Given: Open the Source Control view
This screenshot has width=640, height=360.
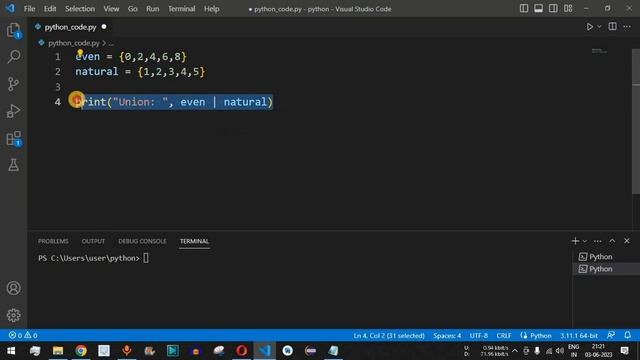Looking at the screenshot, I should tap(13, 84).
